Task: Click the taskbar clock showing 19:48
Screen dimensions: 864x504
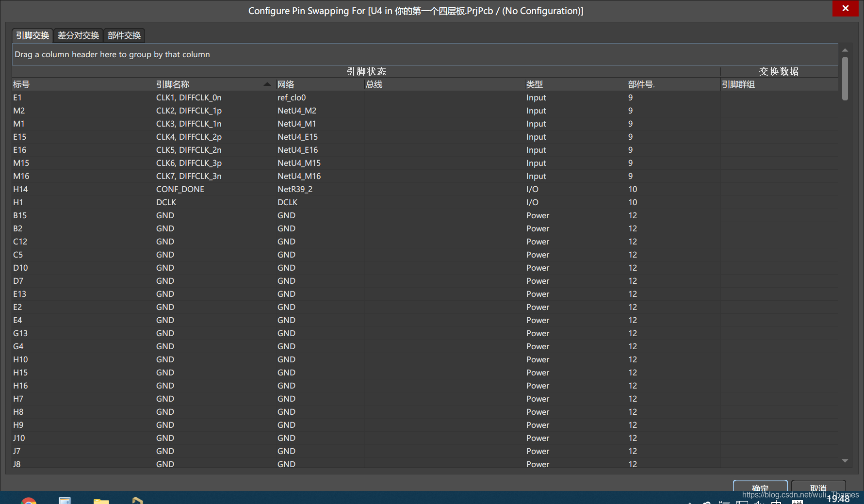Action: [x=838, y=499]
